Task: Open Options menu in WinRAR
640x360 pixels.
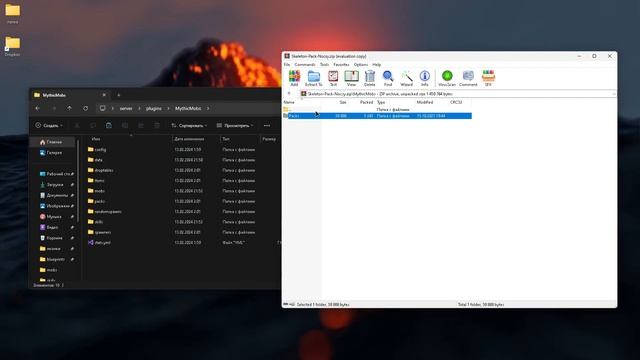Action: (x=361, y=64)
